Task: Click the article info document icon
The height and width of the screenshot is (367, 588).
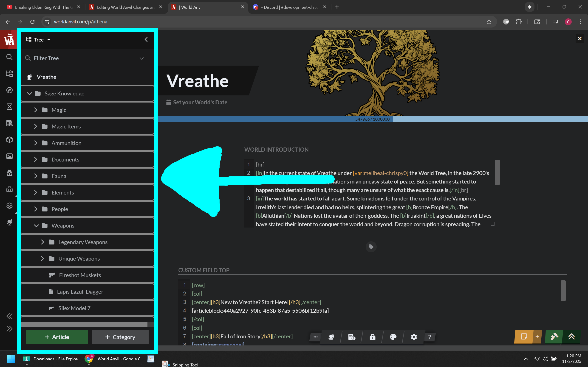Action: (352, 337)
